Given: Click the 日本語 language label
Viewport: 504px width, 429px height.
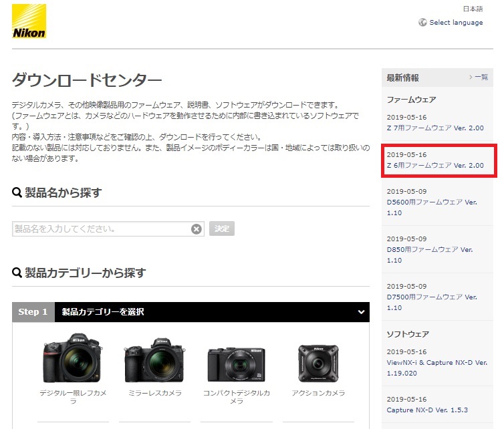Looking at the screenshot, I should tap(473, 9).
